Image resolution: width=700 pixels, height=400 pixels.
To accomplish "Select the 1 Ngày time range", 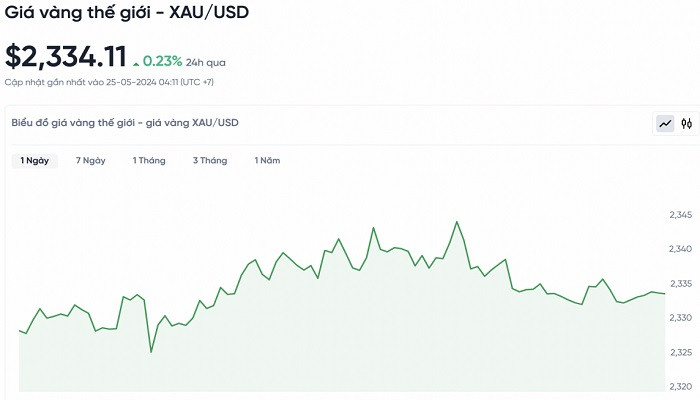I will (x=34, y=160).
